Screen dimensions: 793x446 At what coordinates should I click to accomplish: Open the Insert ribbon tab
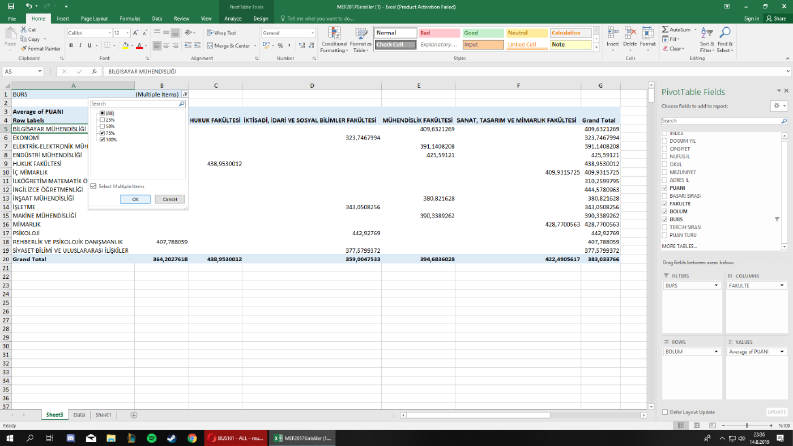point(63,19)
